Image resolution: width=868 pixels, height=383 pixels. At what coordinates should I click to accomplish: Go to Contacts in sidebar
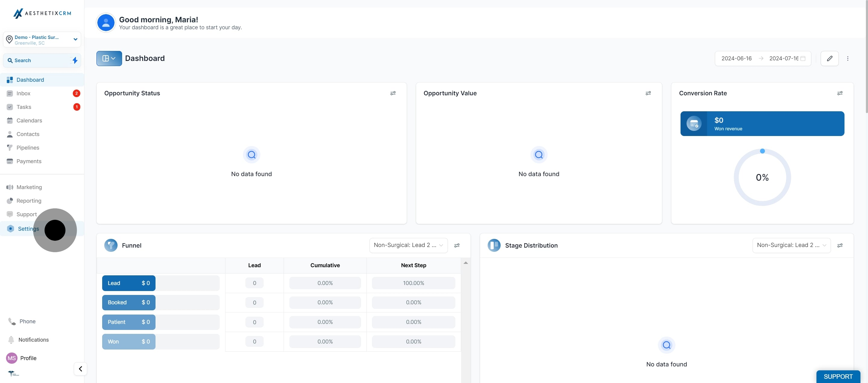(42, 134)
